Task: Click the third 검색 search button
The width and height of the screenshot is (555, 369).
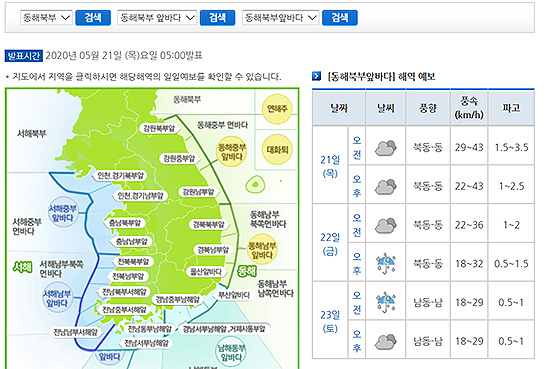Action: click(x=340, y=18)
